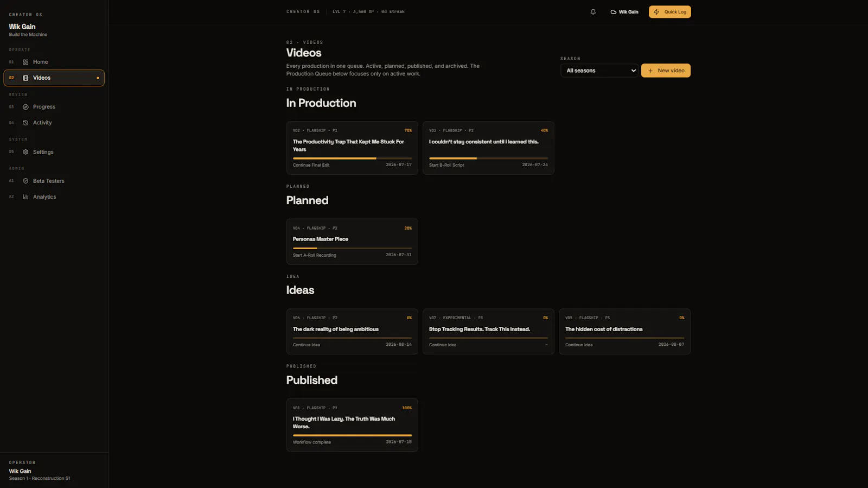Click the Settings gear icon

(25, 152)
